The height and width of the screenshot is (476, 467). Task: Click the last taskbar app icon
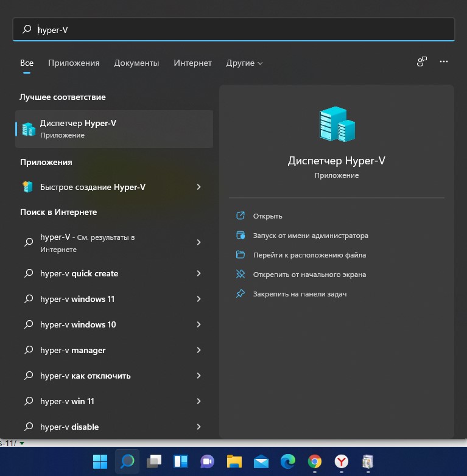coord(368,461)
